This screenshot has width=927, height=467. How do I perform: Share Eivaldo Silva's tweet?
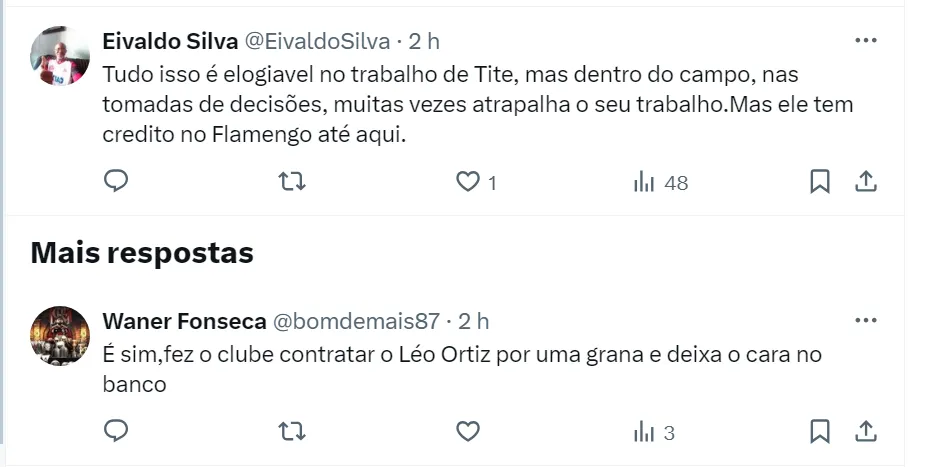(x=866, y=182)
